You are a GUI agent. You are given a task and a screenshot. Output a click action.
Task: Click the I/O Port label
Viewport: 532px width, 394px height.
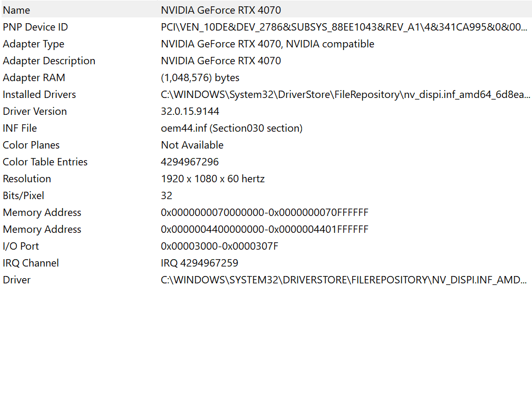coord(21,246)
